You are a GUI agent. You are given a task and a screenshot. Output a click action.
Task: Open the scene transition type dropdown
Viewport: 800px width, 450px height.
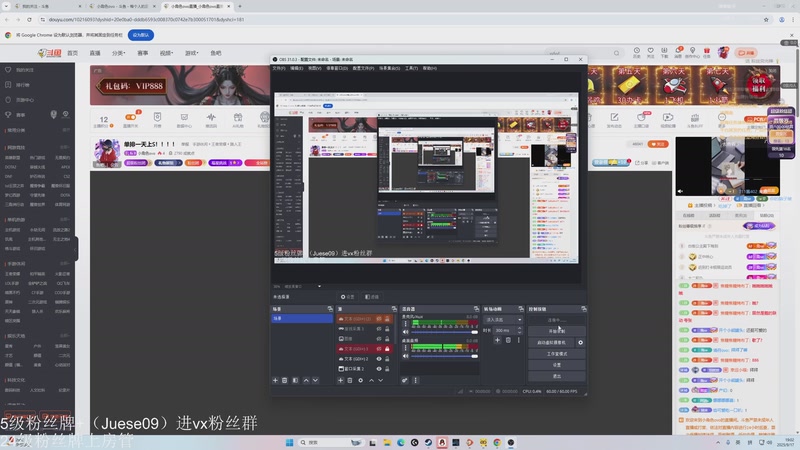tap(503, 320)
